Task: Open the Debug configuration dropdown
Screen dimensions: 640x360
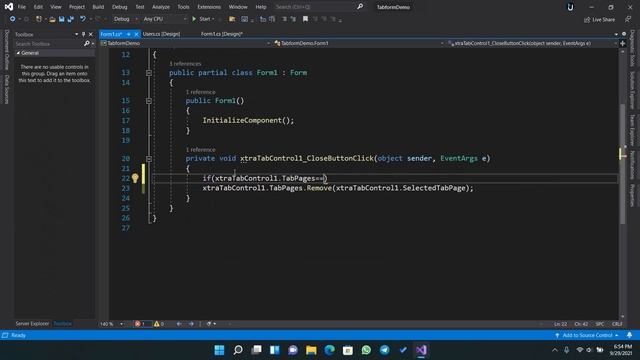Action: [x=125, y=19]
